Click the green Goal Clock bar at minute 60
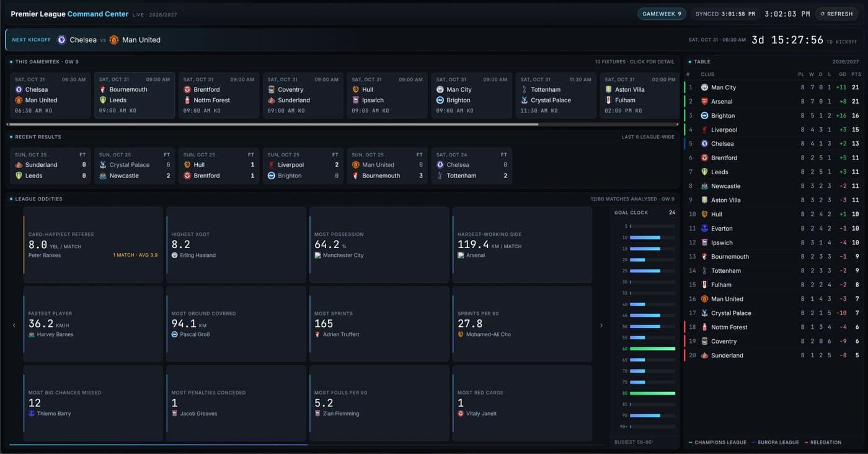Image resolution: width=868 pixels, height=454 pixels. coord(652,349)
